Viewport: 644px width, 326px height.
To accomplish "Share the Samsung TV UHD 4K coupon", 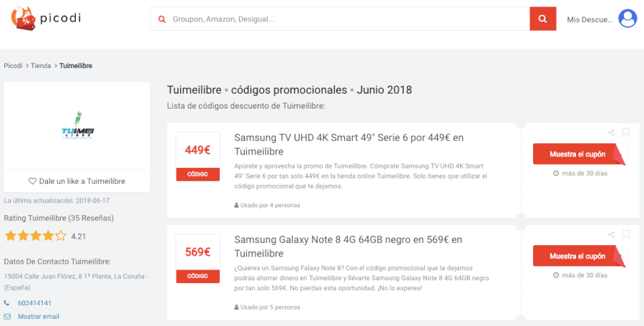I will [611, 133].
